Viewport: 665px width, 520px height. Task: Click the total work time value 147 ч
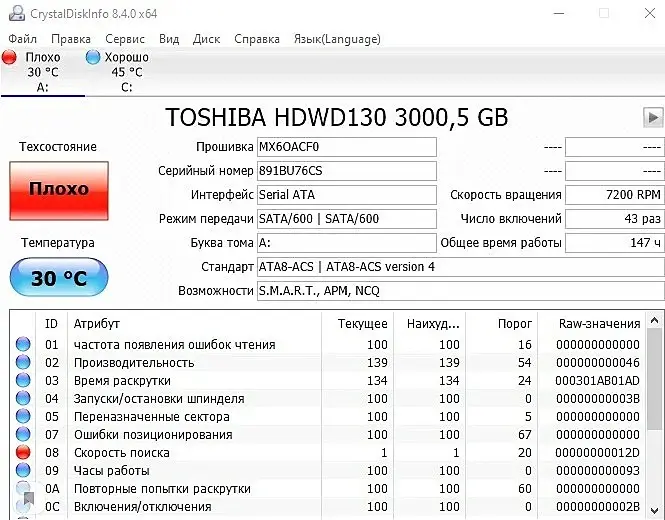[615, 243]
